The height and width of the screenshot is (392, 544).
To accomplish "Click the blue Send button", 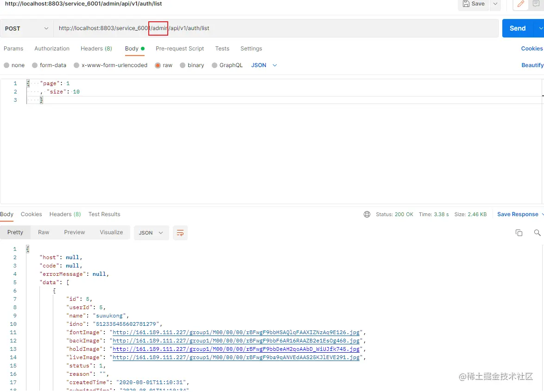I will (x=517, y=28).
